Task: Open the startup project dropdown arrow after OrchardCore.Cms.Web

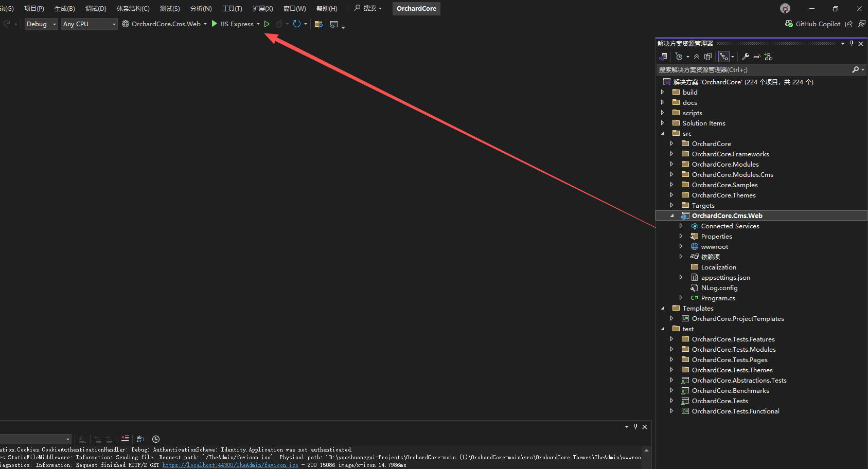Action: pyautogui.click(x=205, y=24)
